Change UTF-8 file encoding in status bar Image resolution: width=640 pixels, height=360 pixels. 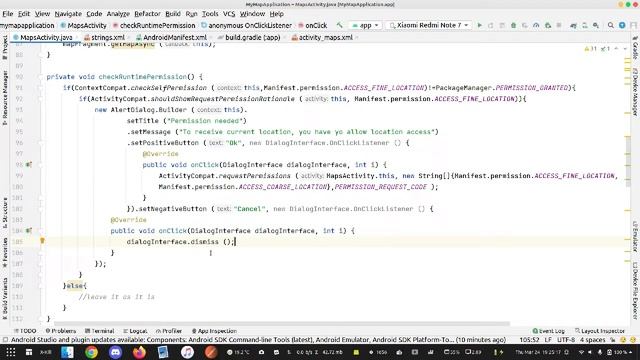pos(566,340)
